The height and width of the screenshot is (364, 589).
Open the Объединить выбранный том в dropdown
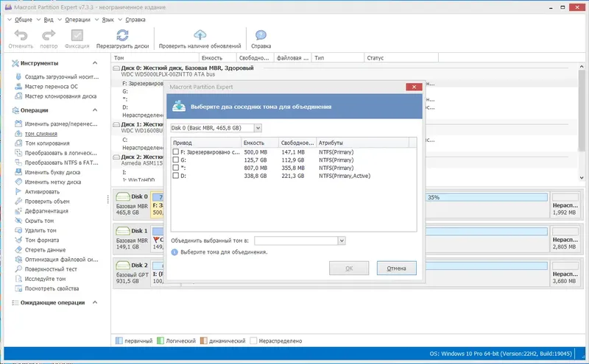pyautogui.click(x=342, y=240)
